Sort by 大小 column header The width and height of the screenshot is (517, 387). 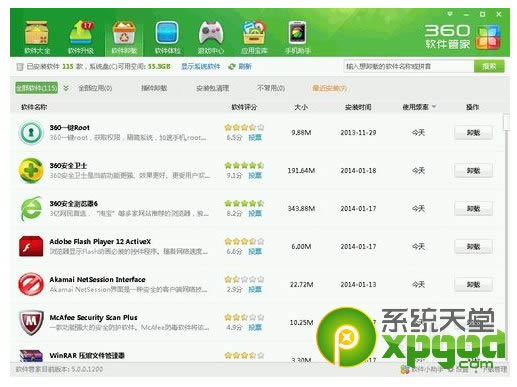[301, 107]
